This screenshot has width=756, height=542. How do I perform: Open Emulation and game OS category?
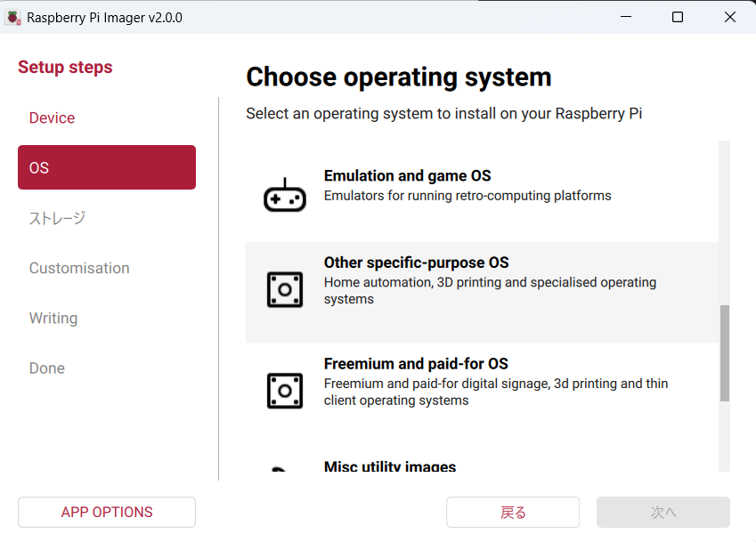[407, 176]
